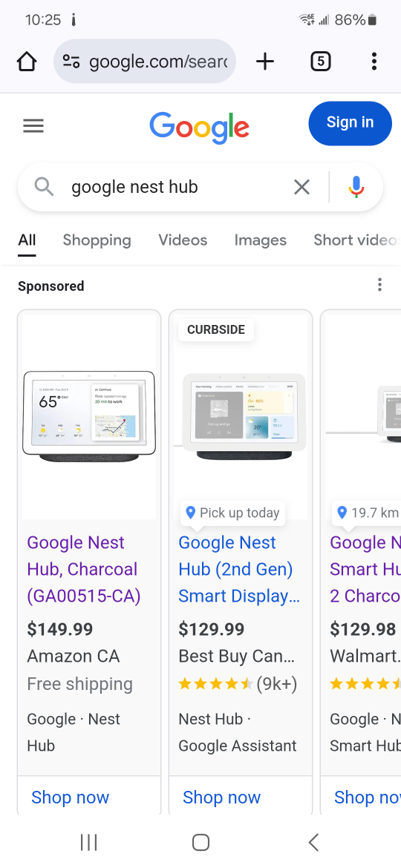Tap the Sponsored label
The image size is (401, 868).
tap(51, 286)
